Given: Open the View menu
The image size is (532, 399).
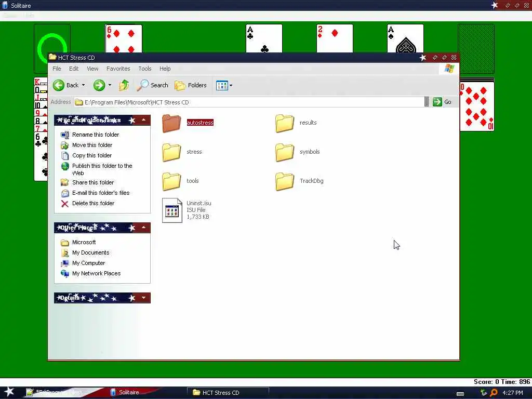Looking at the screenshot, I should pyautogui.click(x=92, y=69).
